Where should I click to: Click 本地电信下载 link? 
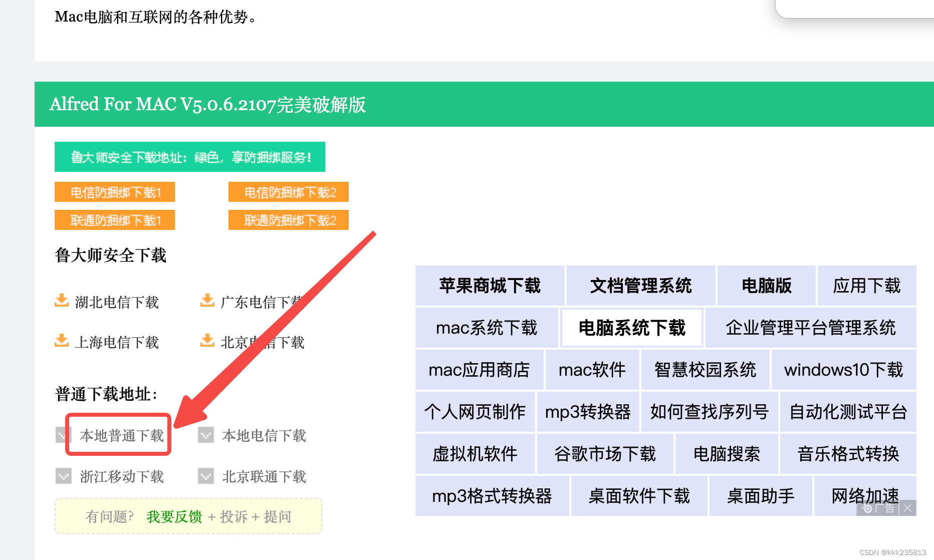click(x=264, y=435)
